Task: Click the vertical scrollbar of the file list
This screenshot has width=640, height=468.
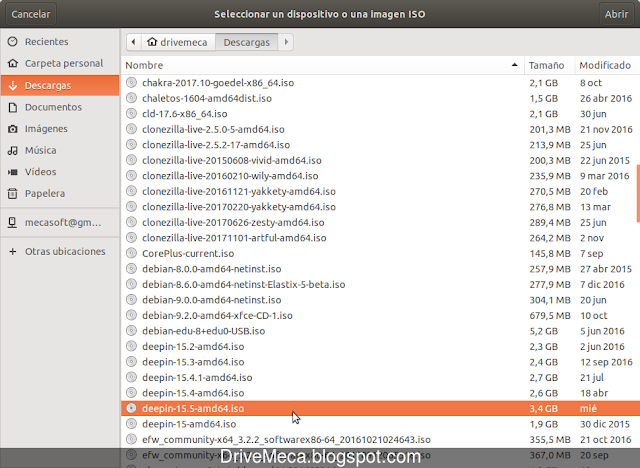Action: (x=638, y=193)
